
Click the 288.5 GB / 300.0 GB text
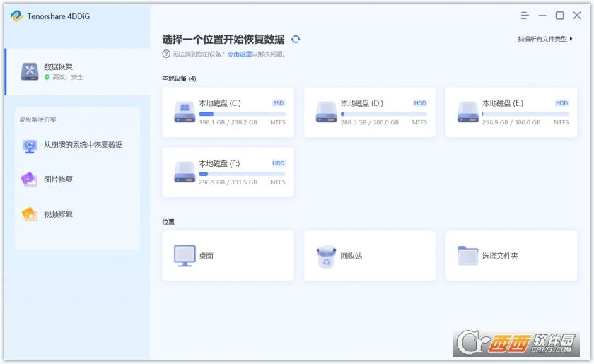(370, 122)
